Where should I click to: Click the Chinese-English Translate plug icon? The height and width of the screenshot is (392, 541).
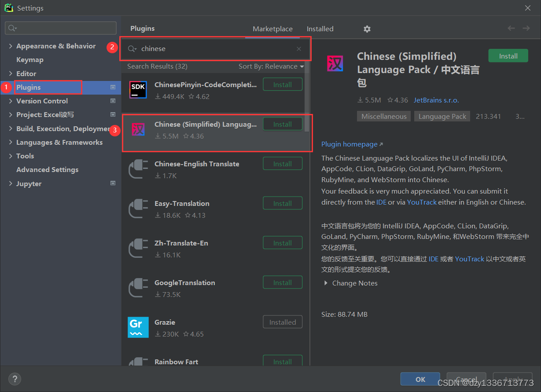(138, 169)
